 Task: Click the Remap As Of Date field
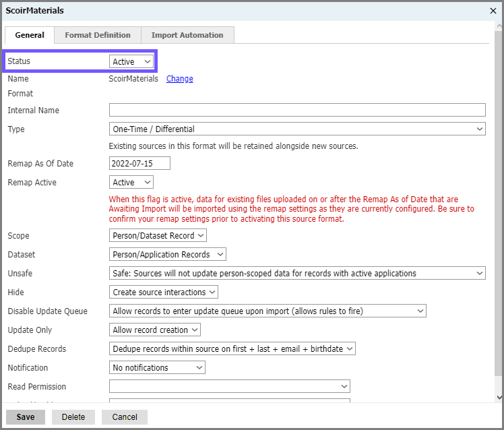coord(139,163)
